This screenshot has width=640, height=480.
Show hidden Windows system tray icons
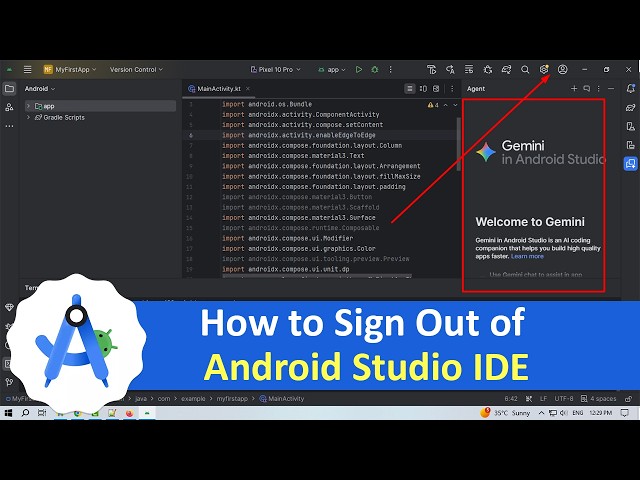(541, 413)
